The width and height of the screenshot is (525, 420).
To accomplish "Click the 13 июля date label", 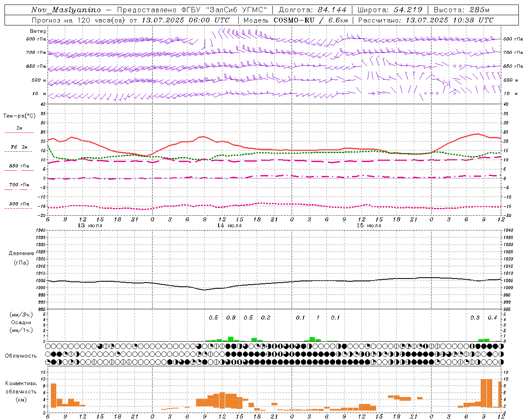I will 90,226.
